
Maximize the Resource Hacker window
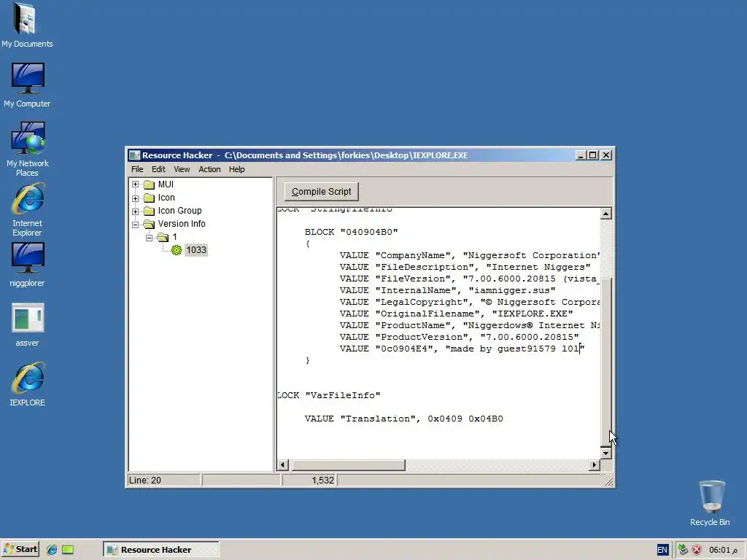click(x=592, y=155)
